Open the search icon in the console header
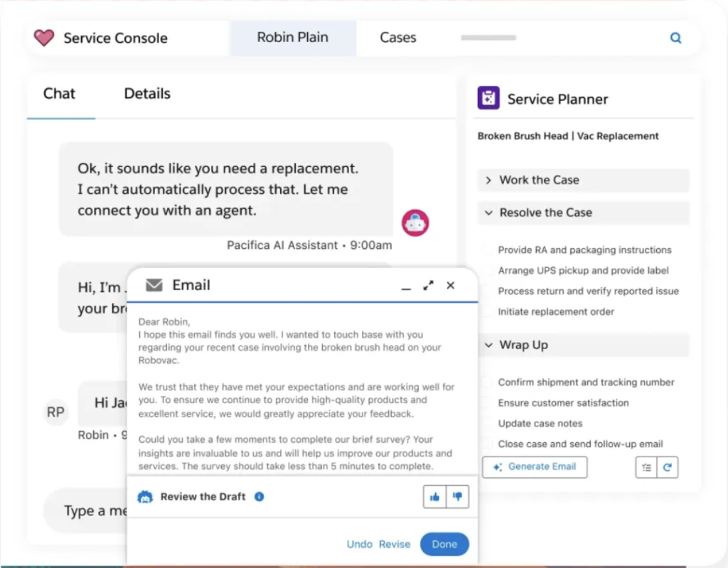The image size is (728, 568). coord(675,38)
